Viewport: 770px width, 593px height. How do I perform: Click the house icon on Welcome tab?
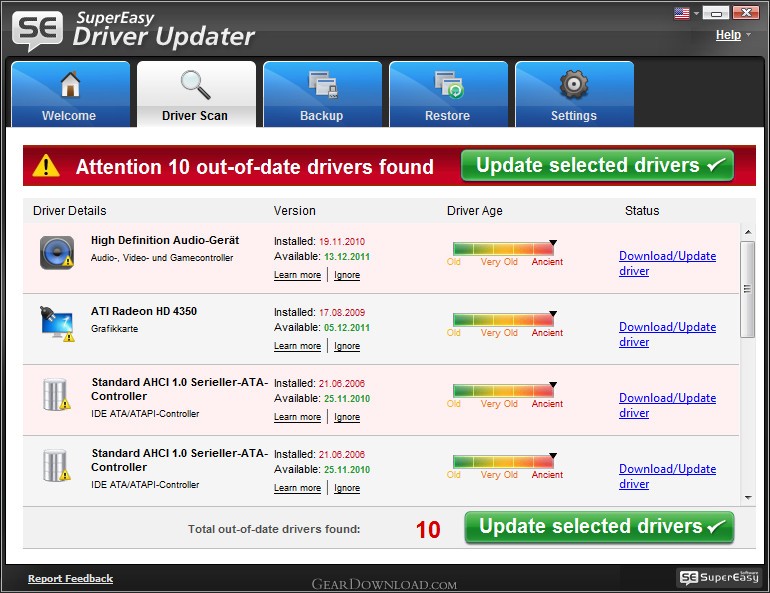[x=70, y=84]
